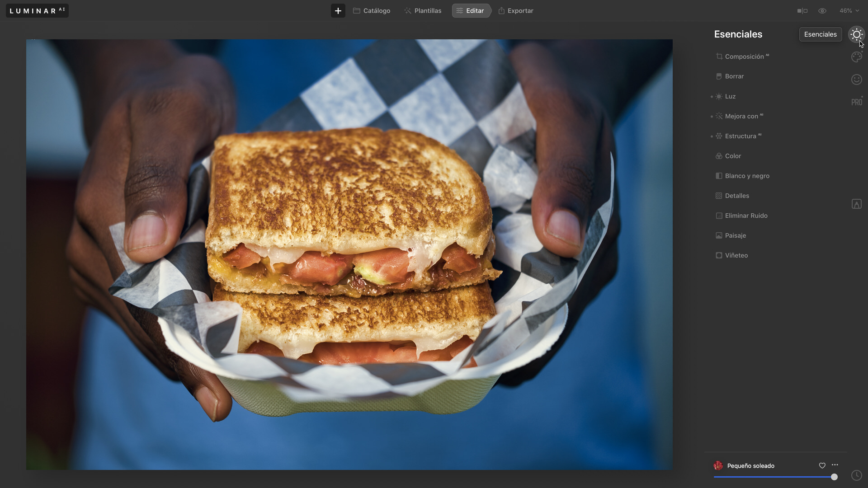
Task: Click the Luz sun icon
Action: (719, 96)
